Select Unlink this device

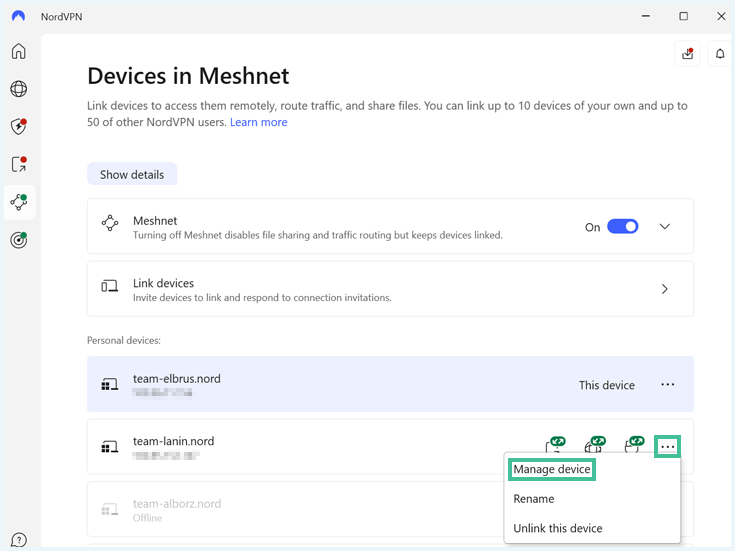[558, 528]
